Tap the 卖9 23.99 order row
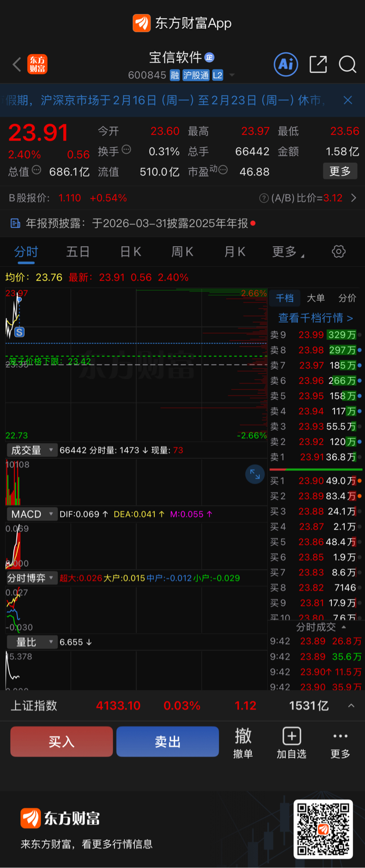This screenshot has height=868, width=365. pos(316,335)
